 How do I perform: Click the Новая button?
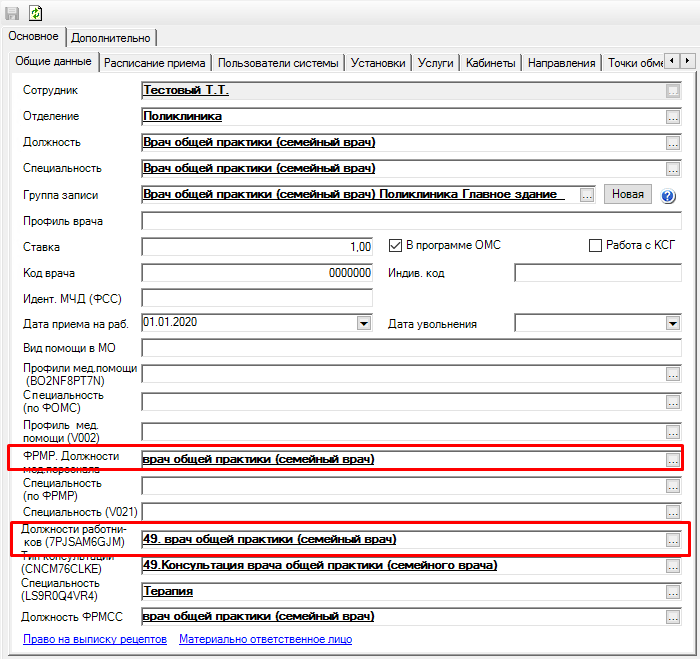(x=628, y=194)
